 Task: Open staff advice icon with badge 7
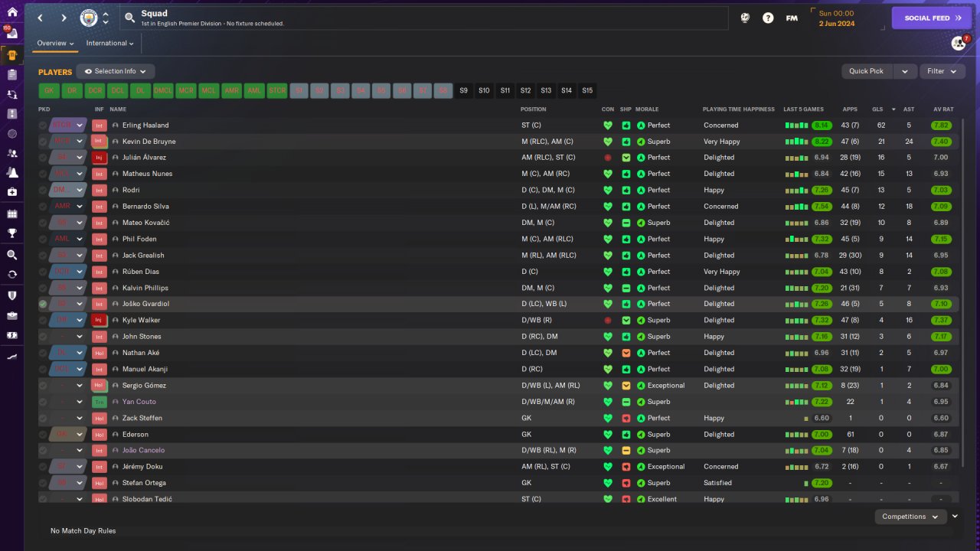click(x=959, y=43)
